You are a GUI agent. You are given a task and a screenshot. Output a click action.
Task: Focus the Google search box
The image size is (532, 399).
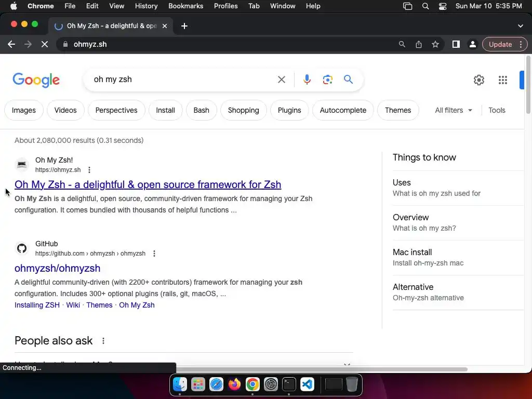[x=183, y=79]
